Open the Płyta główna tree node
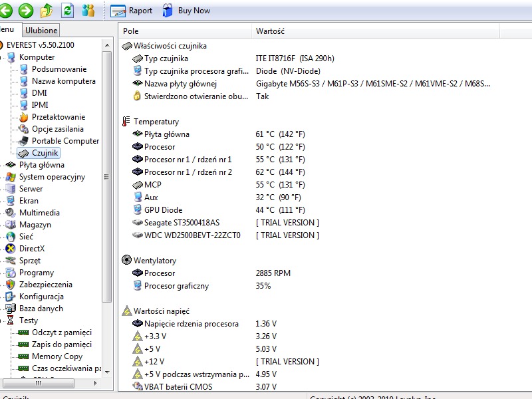Image resolution: width=532 pixels, height=399 pixels. pos(41,165)
